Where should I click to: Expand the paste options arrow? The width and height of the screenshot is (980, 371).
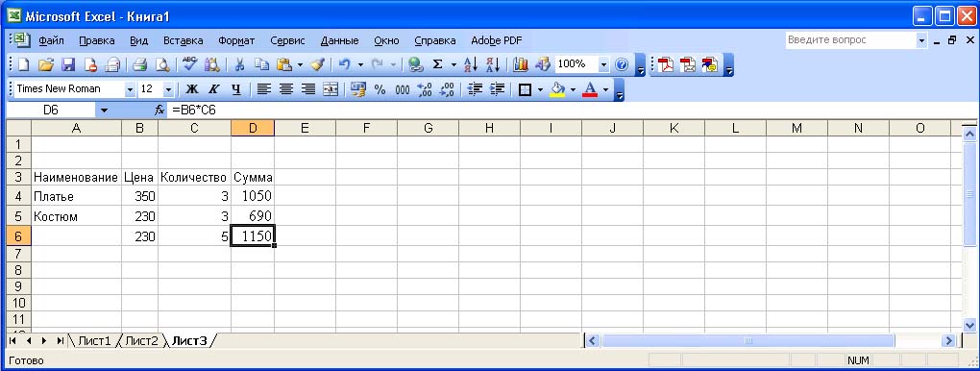tap(300, 64)
